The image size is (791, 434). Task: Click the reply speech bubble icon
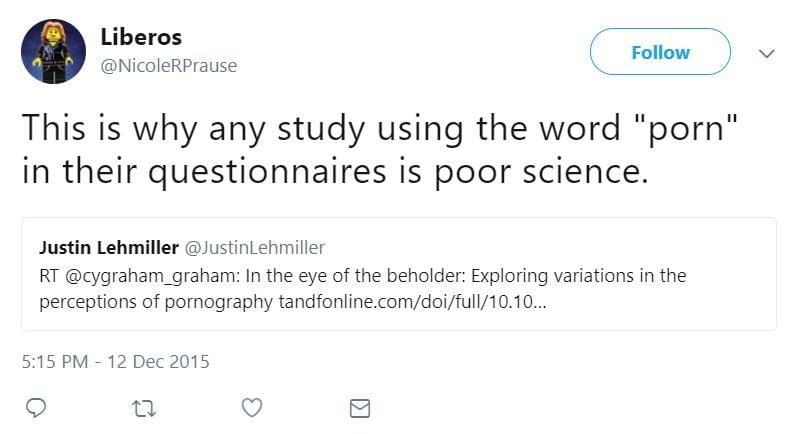click(x=34, y=408)
